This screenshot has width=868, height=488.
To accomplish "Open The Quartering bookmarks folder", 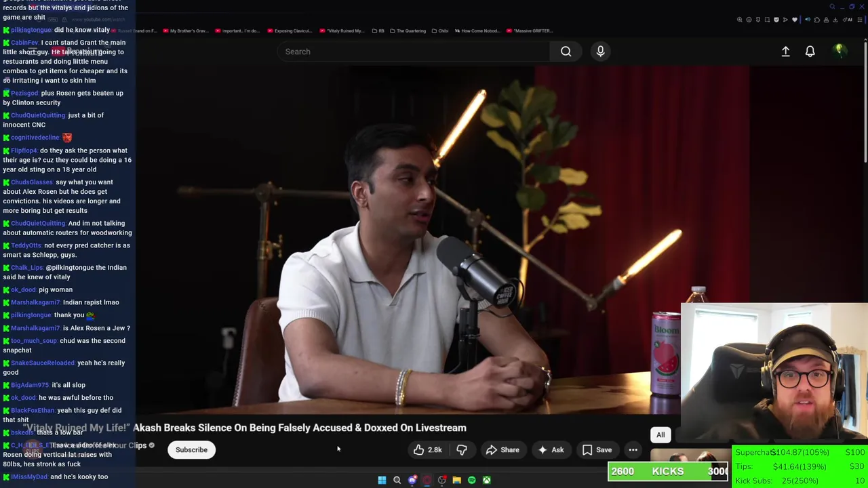I will pyautogui.click(x=408, y=30).
